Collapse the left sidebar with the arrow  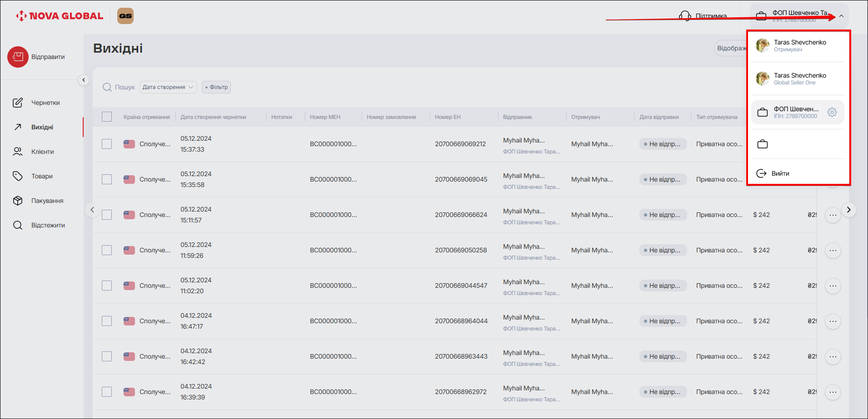point(84,80)
